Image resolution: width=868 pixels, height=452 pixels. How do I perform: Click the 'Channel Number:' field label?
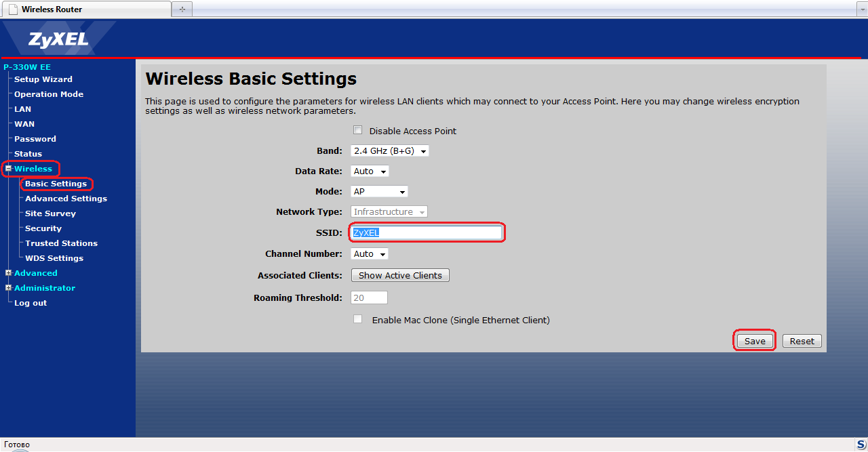304,254
